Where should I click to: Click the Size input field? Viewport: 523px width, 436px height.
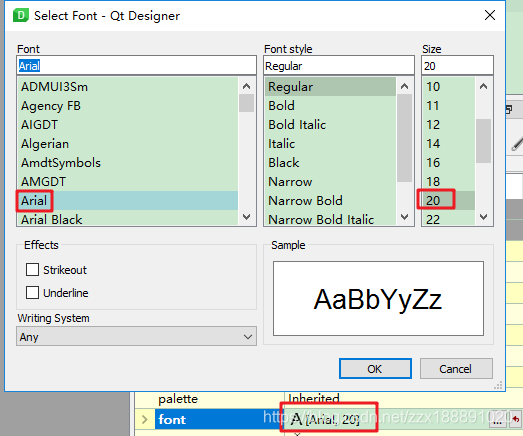coord(457,65)
